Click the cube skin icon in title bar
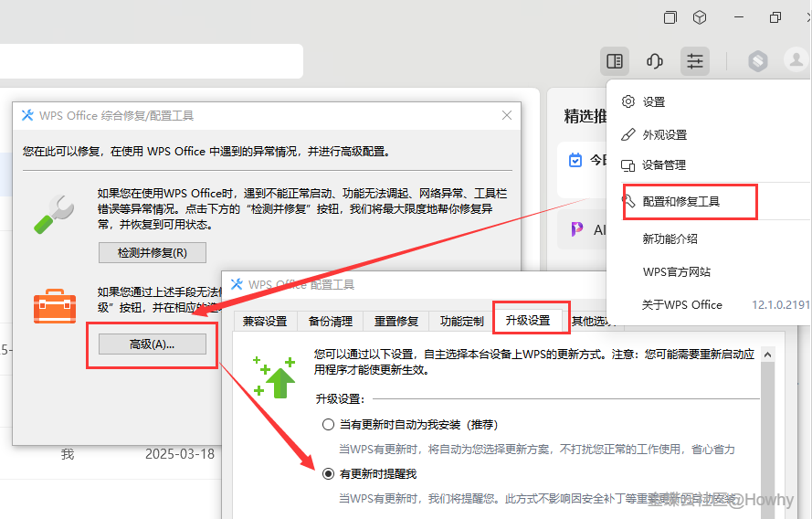The height and width of the screenshot is (519, 812). [x=700, y=17]
